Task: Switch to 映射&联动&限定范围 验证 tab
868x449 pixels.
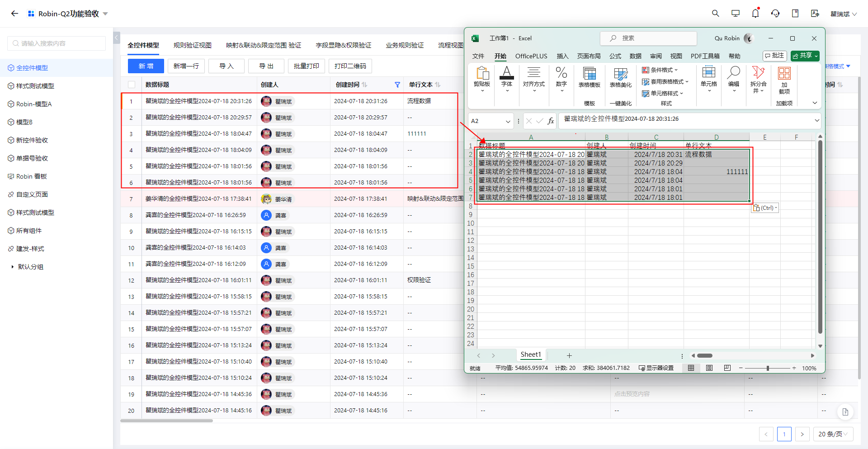Action: tap(264, 45)
